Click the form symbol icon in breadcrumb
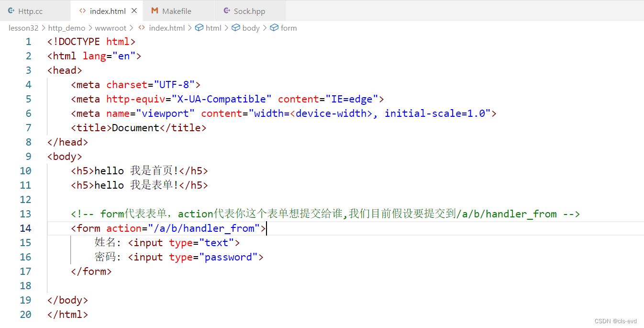The height and width of the screenshot is (328, 644). click(x=274, y=28)
